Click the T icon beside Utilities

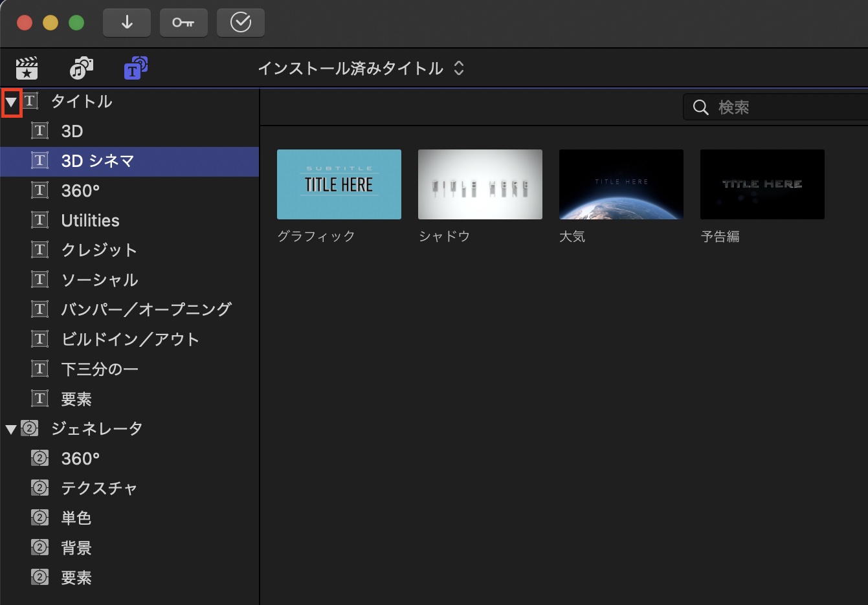[x=40, y=220]
